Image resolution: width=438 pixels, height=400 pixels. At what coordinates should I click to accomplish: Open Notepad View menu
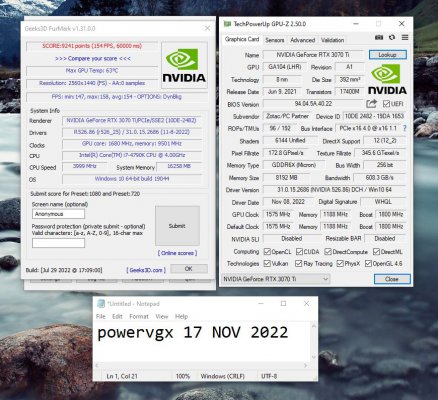162,316
